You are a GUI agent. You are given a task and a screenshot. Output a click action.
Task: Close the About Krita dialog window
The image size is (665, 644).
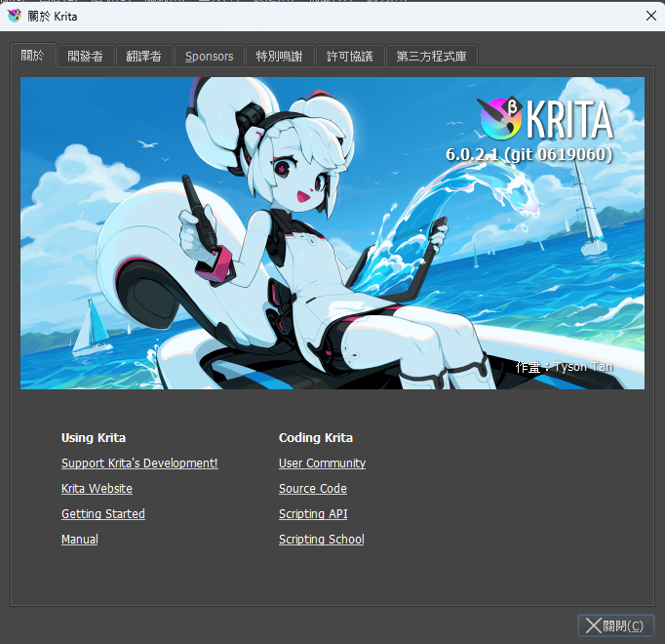pyautogui.click(x=651, y=17)
